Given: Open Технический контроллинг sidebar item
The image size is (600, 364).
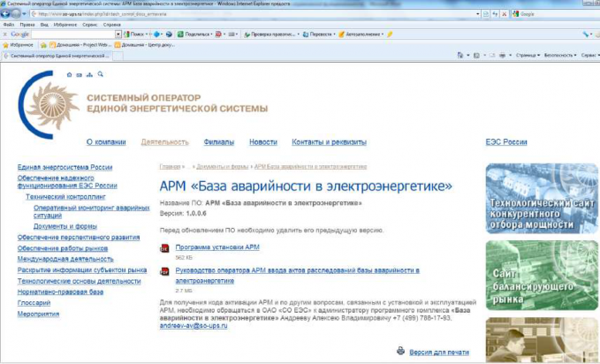Looking at the screenshot, I should [x=65, y=197].
